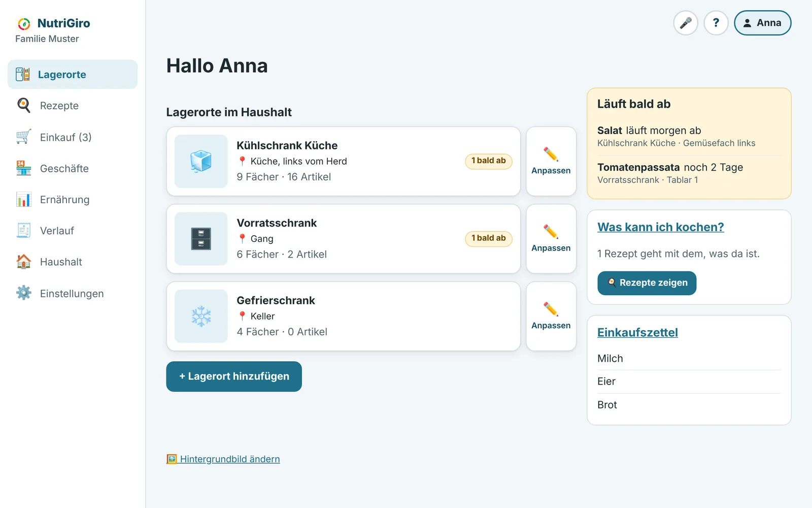Screen dimensions: 812x508
Task: Click the pencil icon for Kühlschrank Küche
Action: point(551,154)
